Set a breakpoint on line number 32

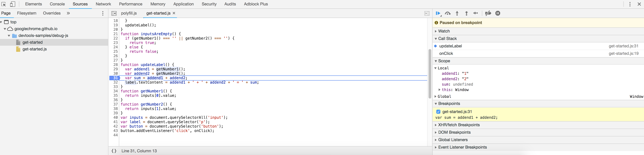click(115, 82)
